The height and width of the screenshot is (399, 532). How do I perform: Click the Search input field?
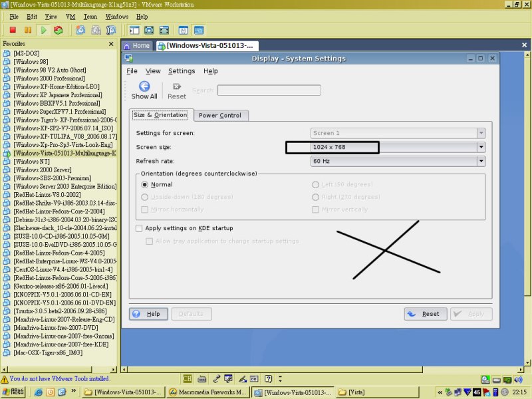[x=269, y=90]
